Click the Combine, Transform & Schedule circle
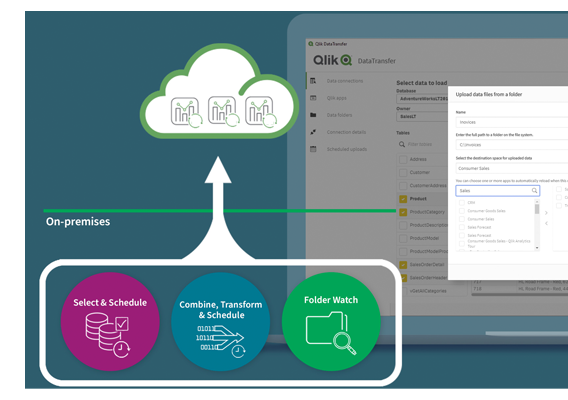 tap(221, 321)
